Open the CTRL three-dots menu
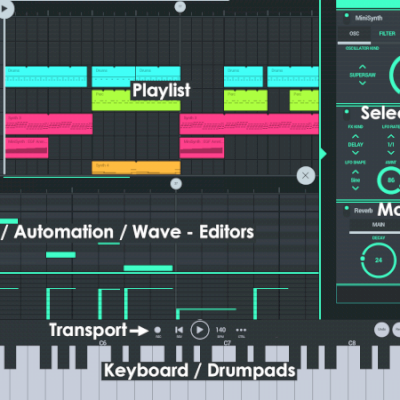The width and height of the screenshot is (400, 400). click(x=241, y=330)
